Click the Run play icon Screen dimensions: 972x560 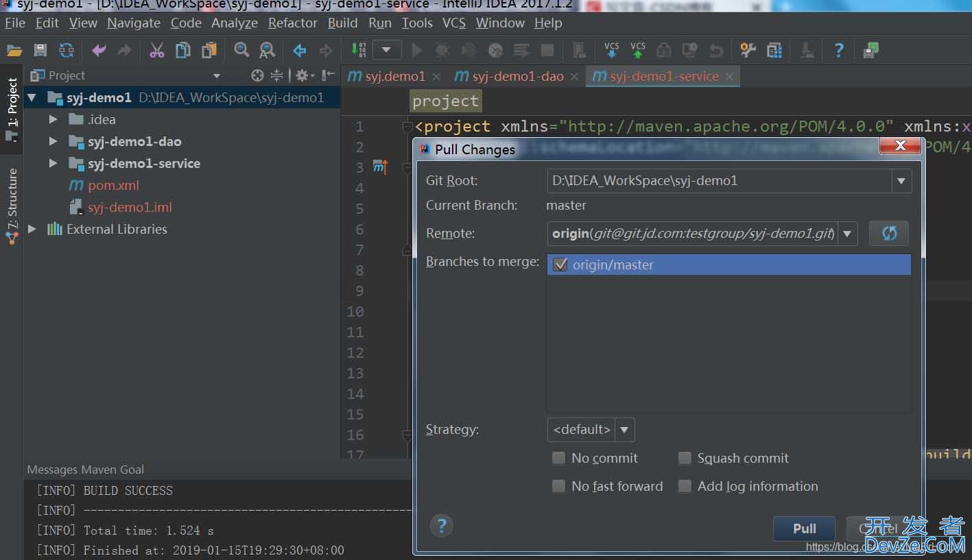pos(416,50)
